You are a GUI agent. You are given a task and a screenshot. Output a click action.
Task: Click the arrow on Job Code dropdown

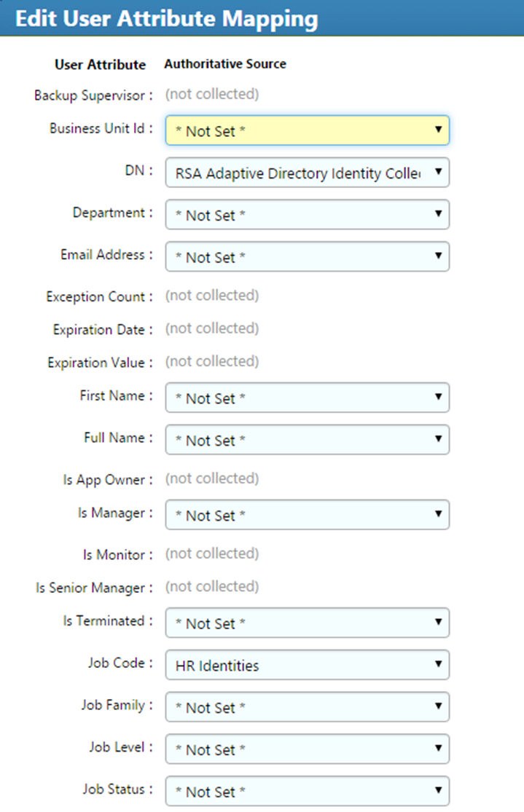(x=439, y=665)
